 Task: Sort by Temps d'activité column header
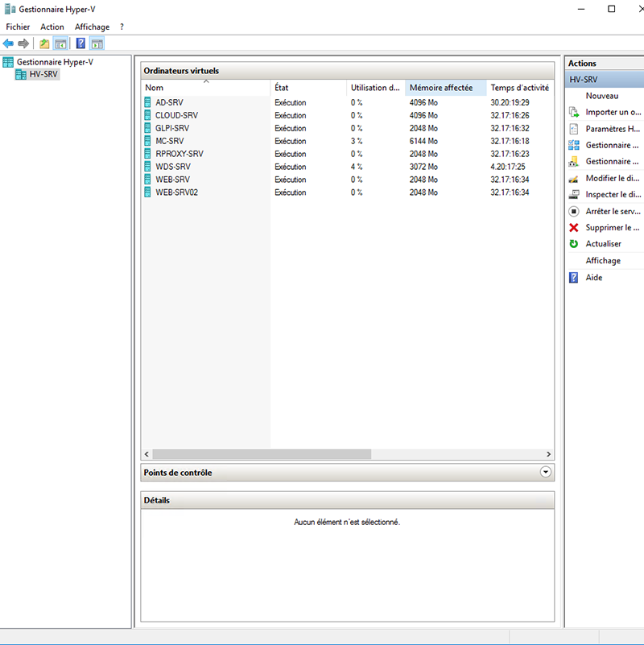pos(520,87)
